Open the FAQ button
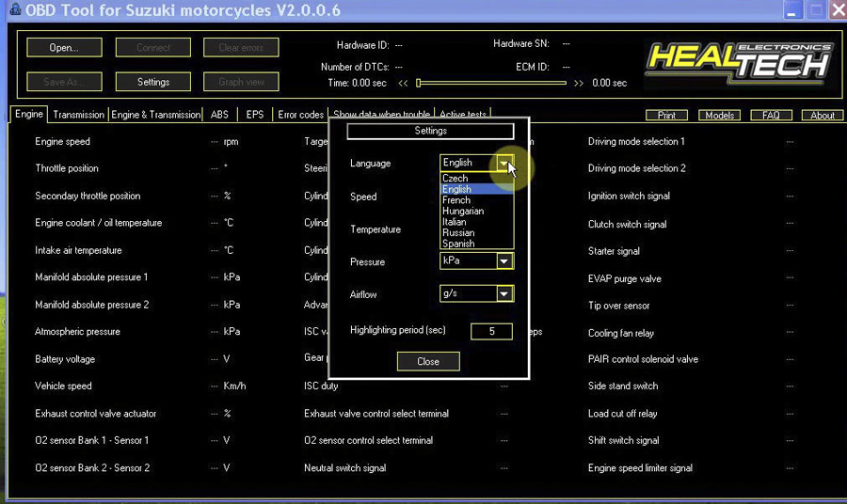Viewport: 847px width, 504px height. click(771, 116)
